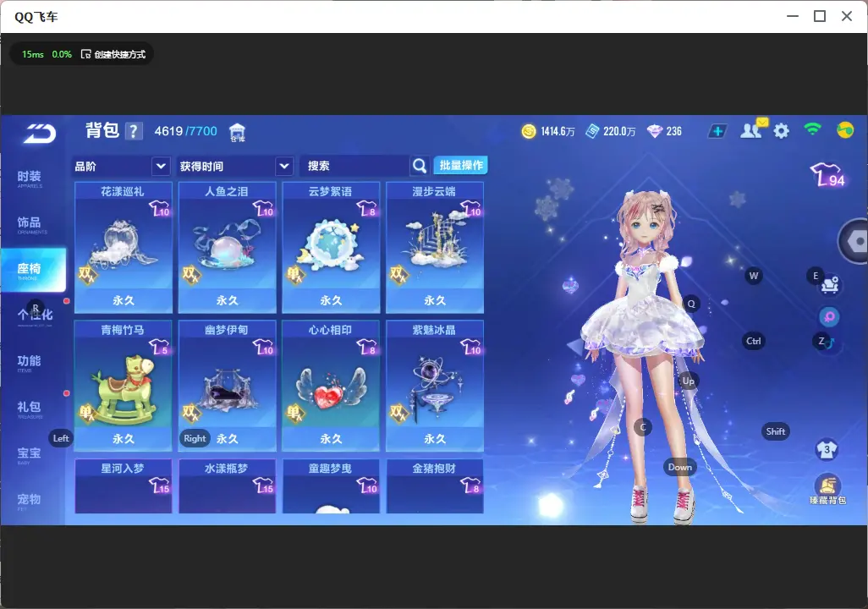Switch to the 时装 apparel tab
This screenshot has height=609, width=868.
coord(30,178)
